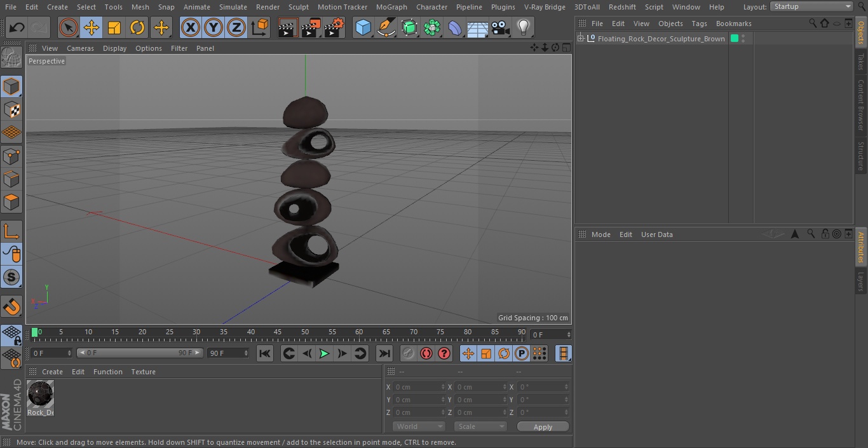Add a Camera object
Screen dimensions: 868x448
pyautogui.click(x=501, y=27)
